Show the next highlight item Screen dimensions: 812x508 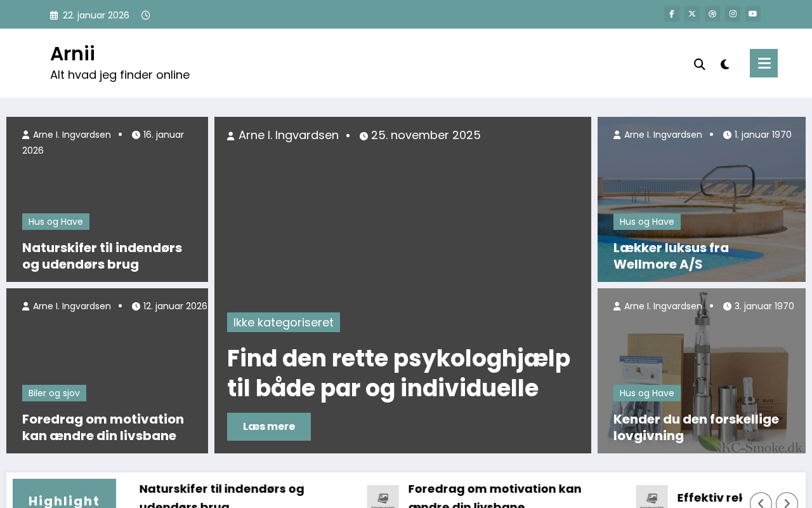[x=787, y=503]
